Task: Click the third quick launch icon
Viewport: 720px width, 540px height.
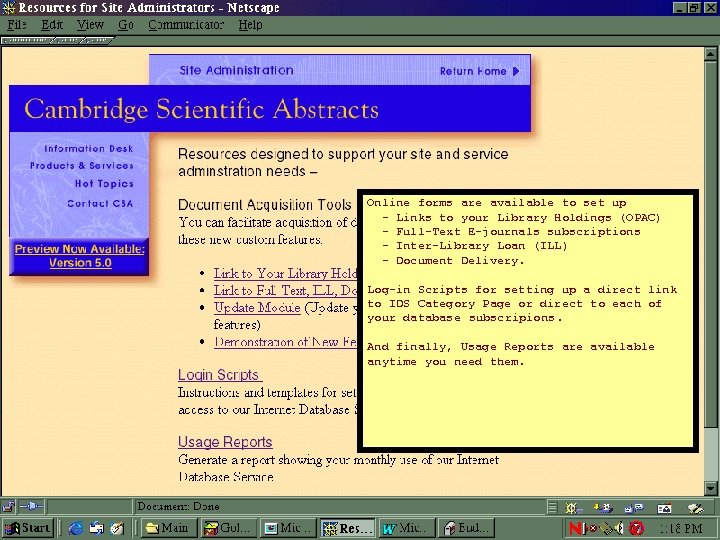Action: pos(117,529)
